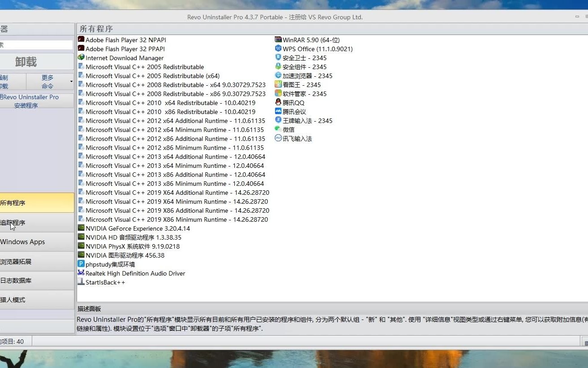Screen dimensions: 588x368
Task: Click the Adobe Flash Player 32 NPAPI icon
Action: 81,39
